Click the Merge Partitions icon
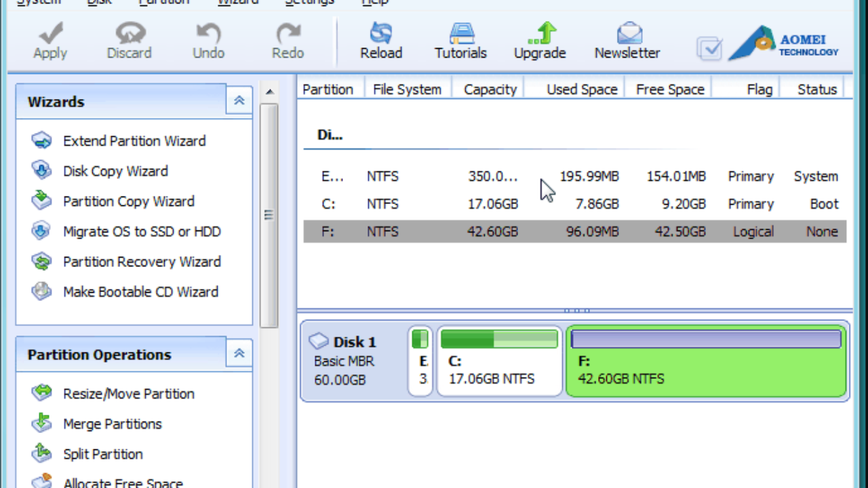Viewport: 868px width, 488px height. pyautogui.click(x=41, y=424)
